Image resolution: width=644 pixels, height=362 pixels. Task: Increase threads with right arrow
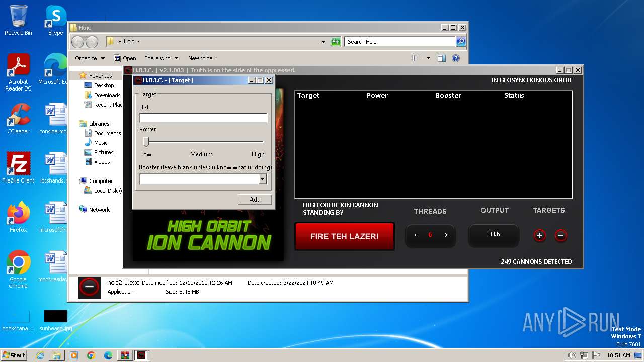[446, 235]
